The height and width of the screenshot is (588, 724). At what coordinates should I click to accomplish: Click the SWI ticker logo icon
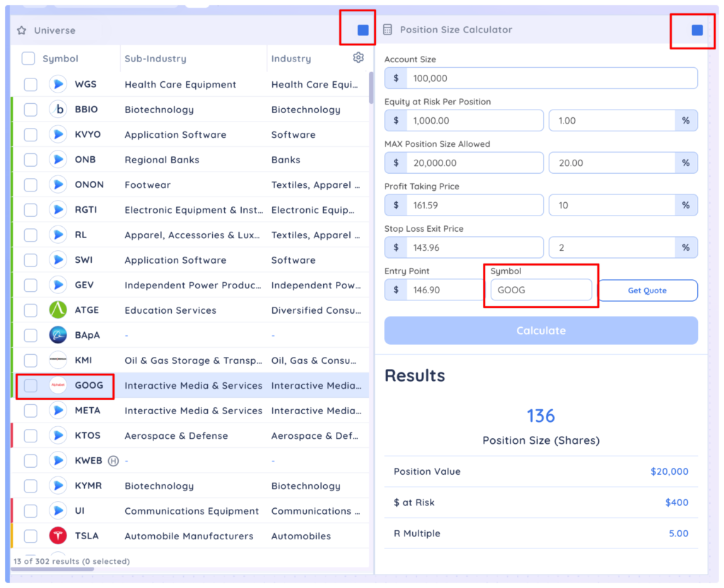pos(58,260)
